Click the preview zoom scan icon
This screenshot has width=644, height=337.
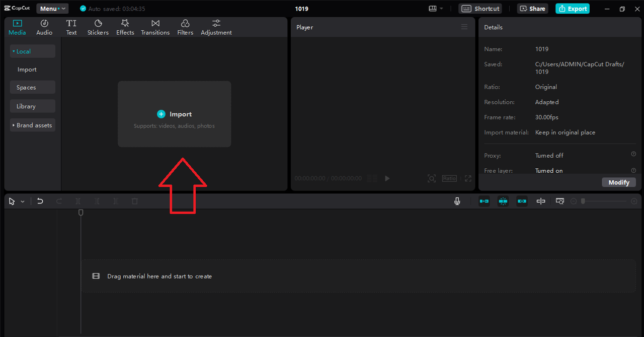[x=432, y=178]
